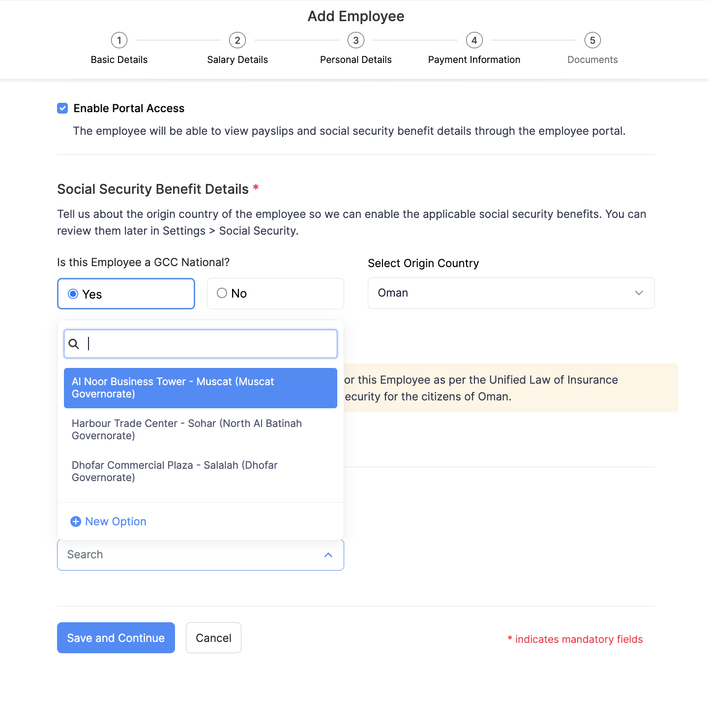
Task: Click New Option link in dropdown
Action: click(x=116, y=521)
